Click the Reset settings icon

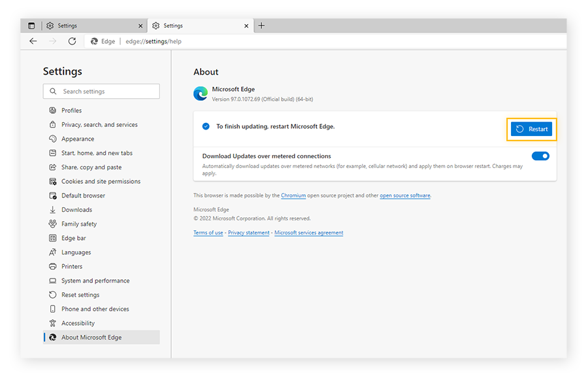(x=52, y=295)
